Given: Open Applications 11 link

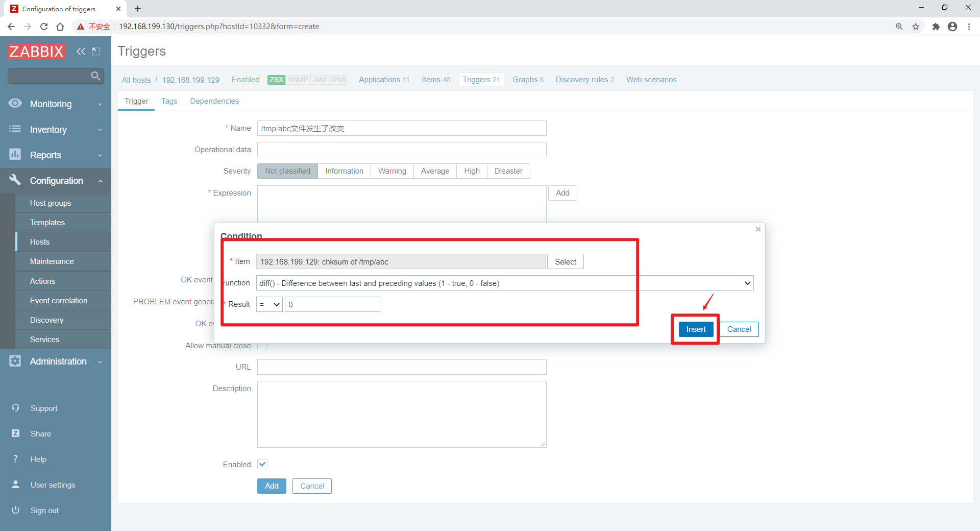Looking at the screenshot, I should [x=384, y=80].
